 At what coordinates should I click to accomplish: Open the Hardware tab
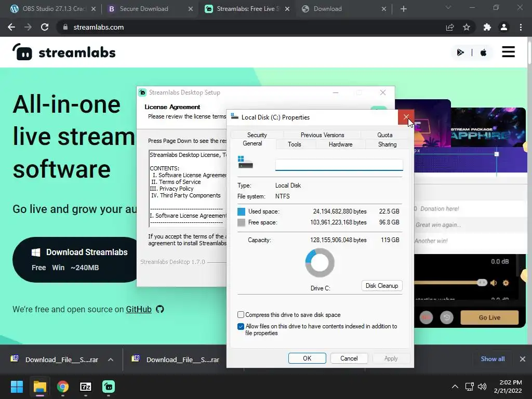[341, 144]
